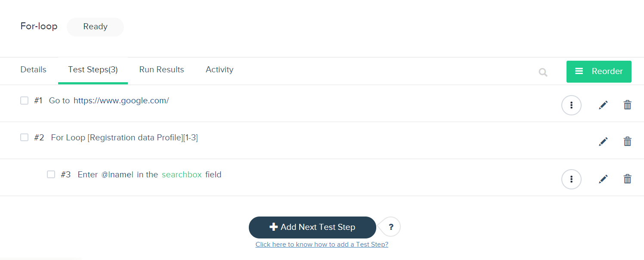Viewport: 644px width, 260px height.
Task: Edit step #1 using its pencil icon
Action: pos(603,105)
